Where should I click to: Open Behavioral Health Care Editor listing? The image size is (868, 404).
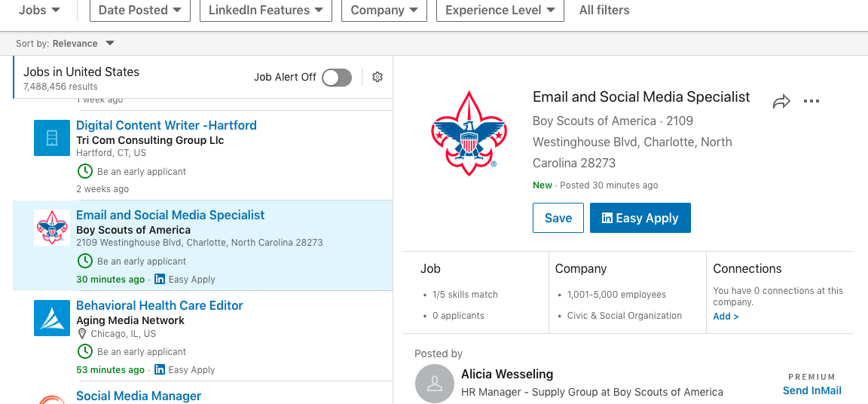[160, 305]
